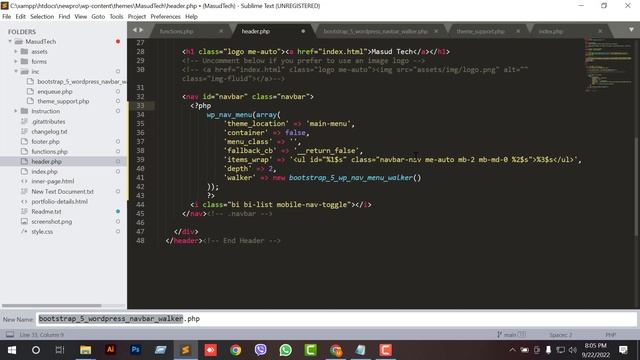The width and height of the screenshot is (640, 360).
Task: Open functions.php in sidebar
Action: pyautogui.click(x=49, y=151)
